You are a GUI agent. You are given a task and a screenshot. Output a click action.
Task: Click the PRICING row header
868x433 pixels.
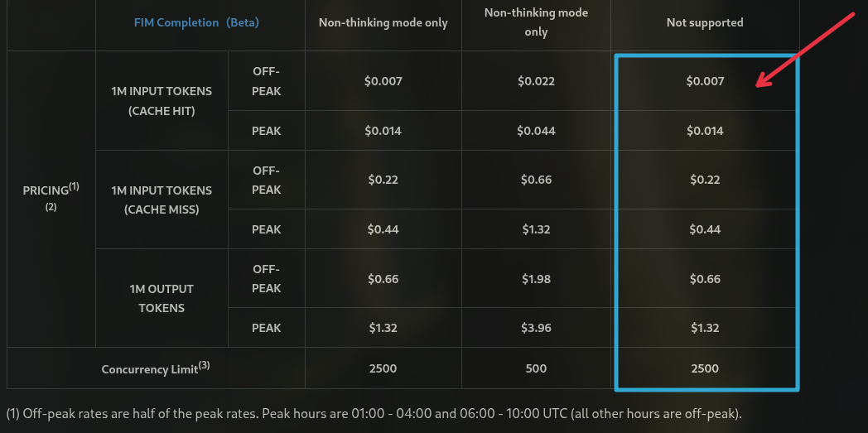[51, 197]
